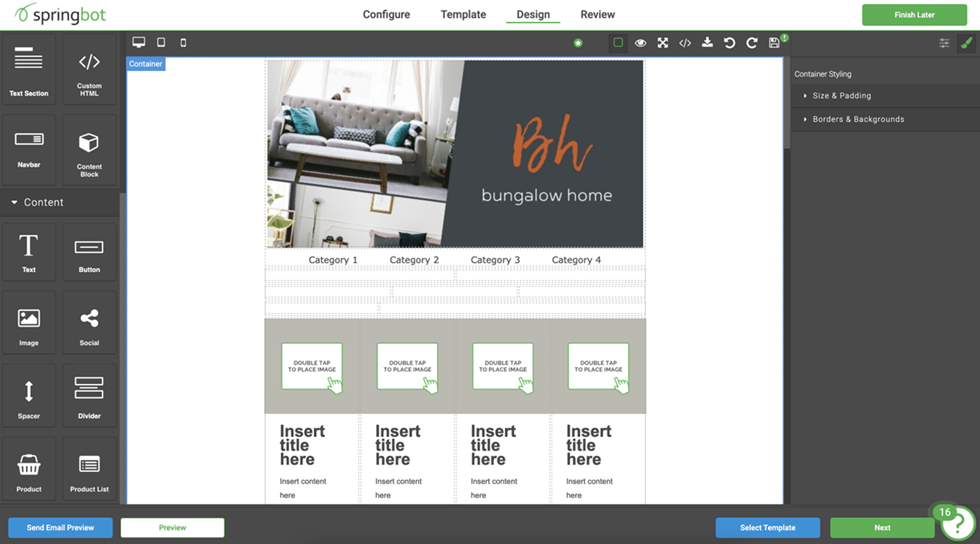This screenshot has height=544, width=980.
Task: Switch to mobile device view
Action: click(x=183, y=43)
